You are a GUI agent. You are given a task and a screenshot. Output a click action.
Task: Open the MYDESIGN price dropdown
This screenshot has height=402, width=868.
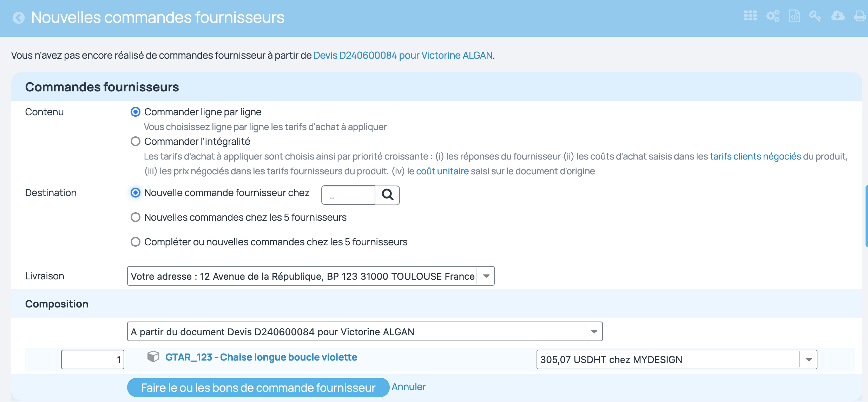[x=809, y=359]
